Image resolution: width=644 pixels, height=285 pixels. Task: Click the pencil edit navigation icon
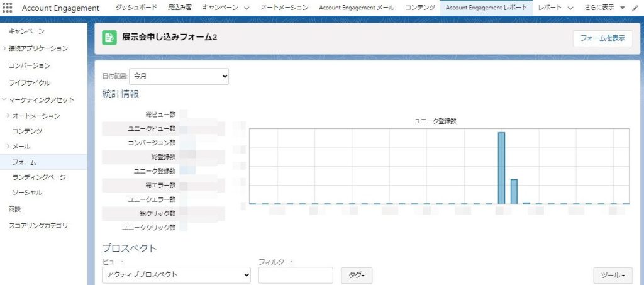pyautogui.click(x=635, y=8)
